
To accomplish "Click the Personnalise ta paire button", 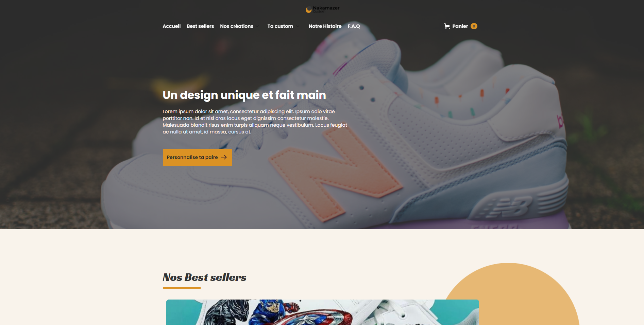I will click(198, 157).
